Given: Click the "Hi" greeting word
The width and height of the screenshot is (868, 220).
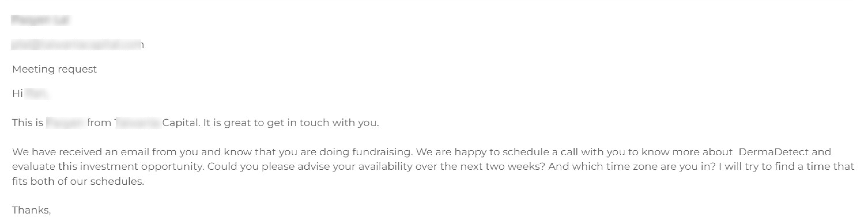Looking at the screenshot, I should tap(17, 93).
